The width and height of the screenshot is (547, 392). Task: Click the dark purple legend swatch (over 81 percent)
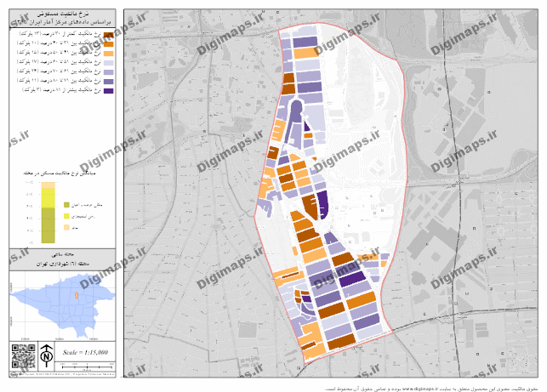tap(109, 91)
